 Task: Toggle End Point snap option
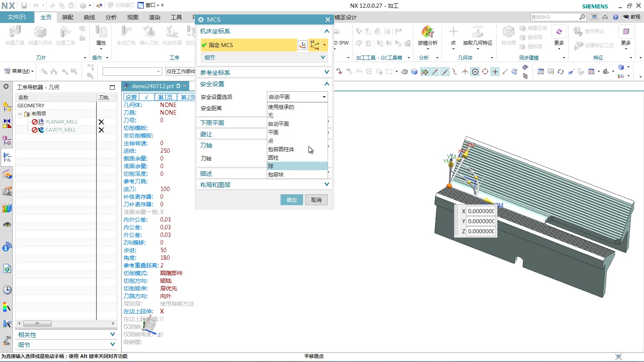435,72
